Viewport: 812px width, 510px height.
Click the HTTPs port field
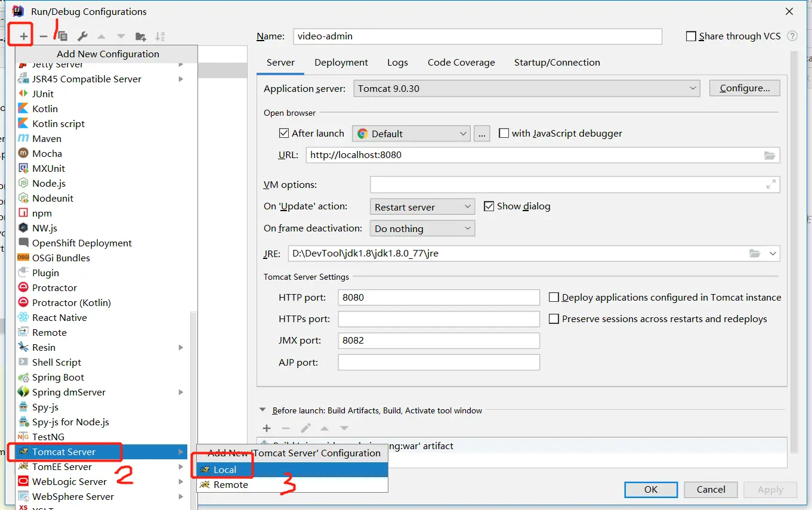click(439, 319)
